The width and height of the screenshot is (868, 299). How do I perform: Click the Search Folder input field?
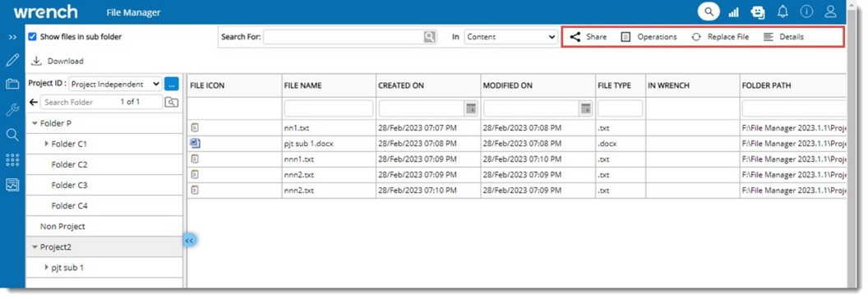pyautogui.click(x=102, y=103)
